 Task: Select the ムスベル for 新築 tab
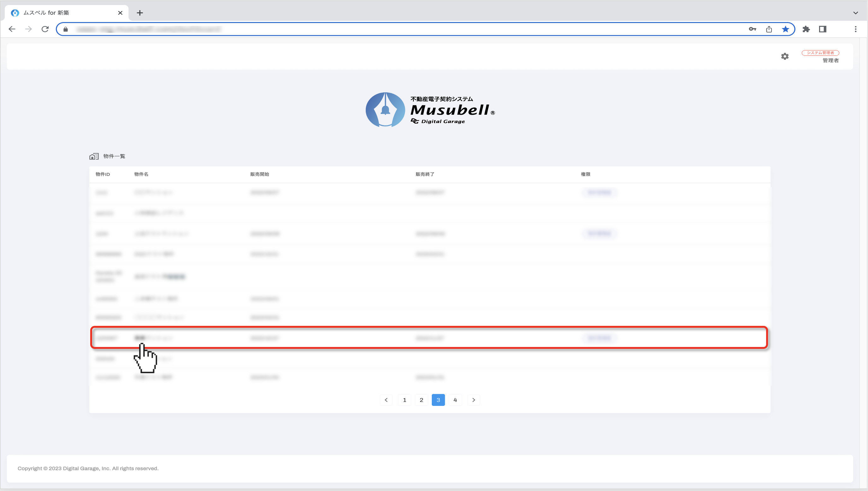pos(64,13)
